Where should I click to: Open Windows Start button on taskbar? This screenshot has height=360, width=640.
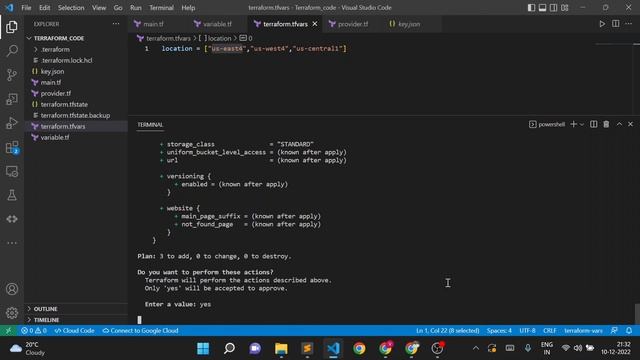(x=203, y=348)
